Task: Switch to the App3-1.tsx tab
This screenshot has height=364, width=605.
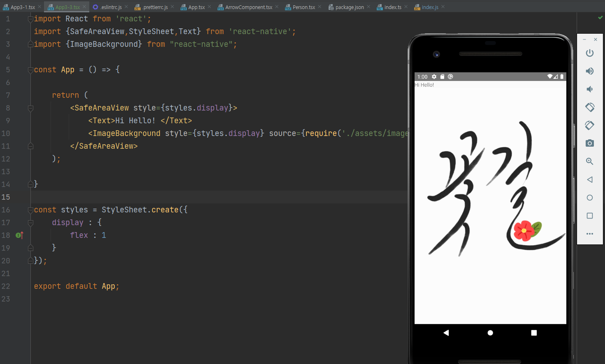Action: (x=23, y=7)
